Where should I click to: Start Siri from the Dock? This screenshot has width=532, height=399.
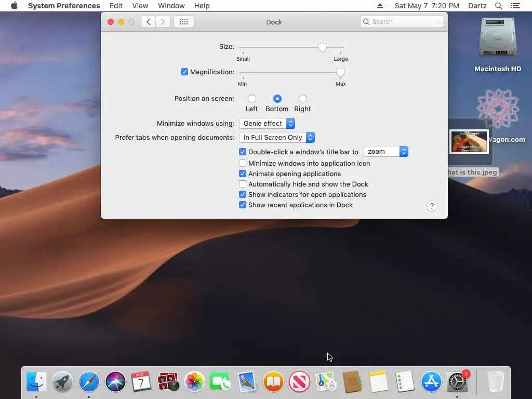coord(115,382)
